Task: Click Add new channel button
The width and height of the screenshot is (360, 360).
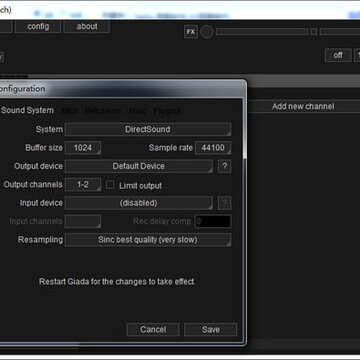Action: click(303, 106)
